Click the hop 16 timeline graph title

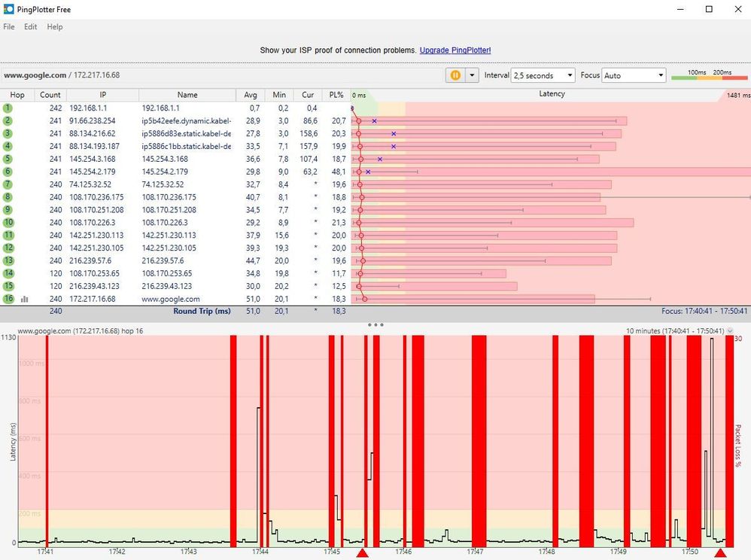coord(80,331)
